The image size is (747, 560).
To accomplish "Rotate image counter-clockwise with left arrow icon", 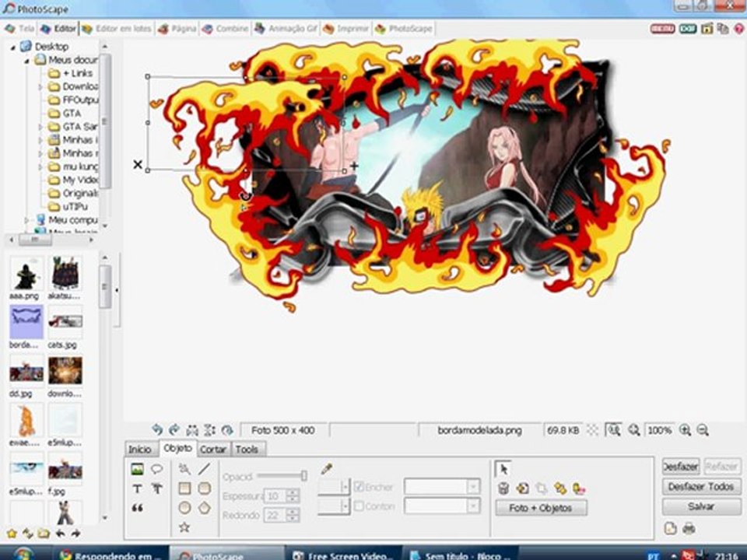I will coord(157,430).
